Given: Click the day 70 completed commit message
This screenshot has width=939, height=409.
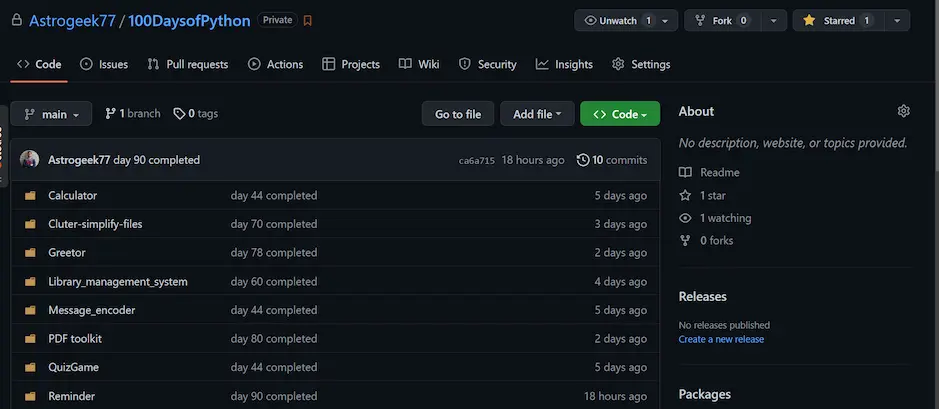Looking at the screenshot, I should [274, 225].
